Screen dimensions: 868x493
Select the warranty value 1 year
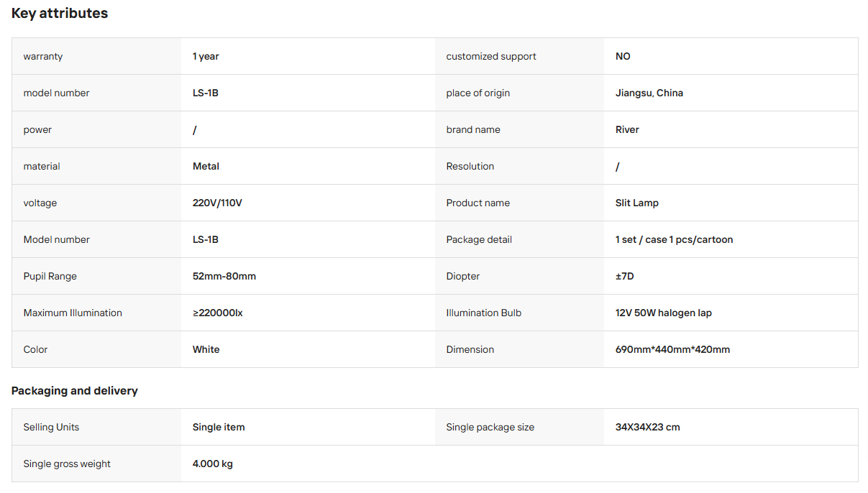pos(206,56)
